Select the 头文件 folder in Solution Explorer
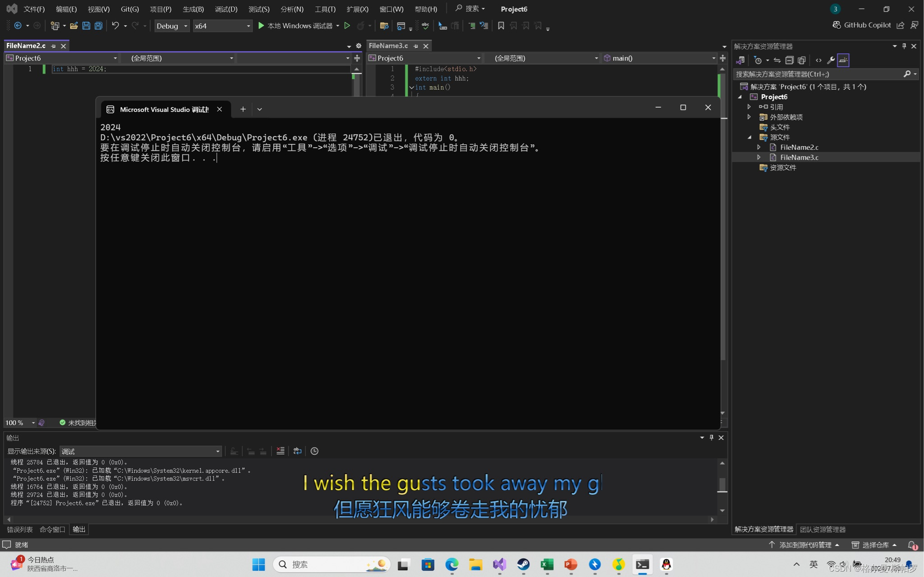 coord(779,127)
